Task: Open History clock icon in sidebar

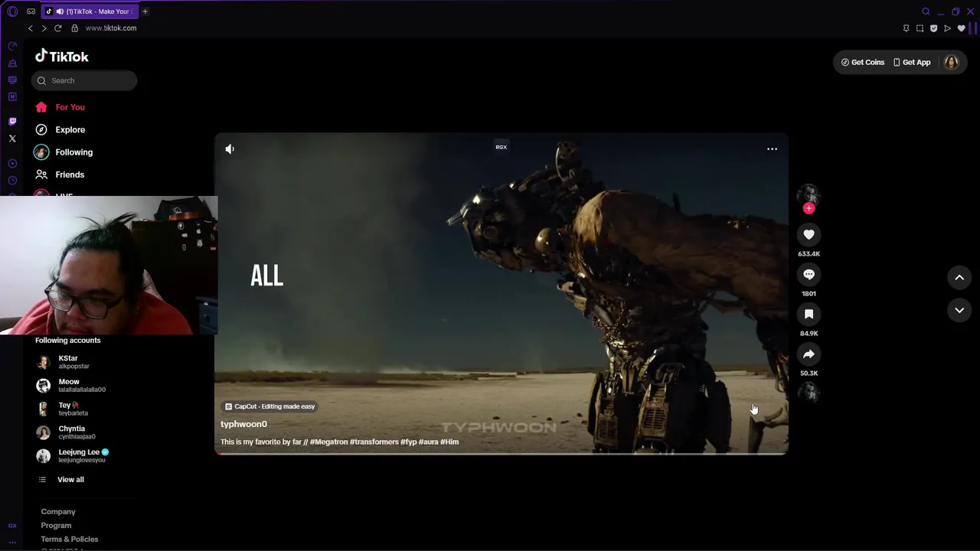Action: tap(12, 181)
